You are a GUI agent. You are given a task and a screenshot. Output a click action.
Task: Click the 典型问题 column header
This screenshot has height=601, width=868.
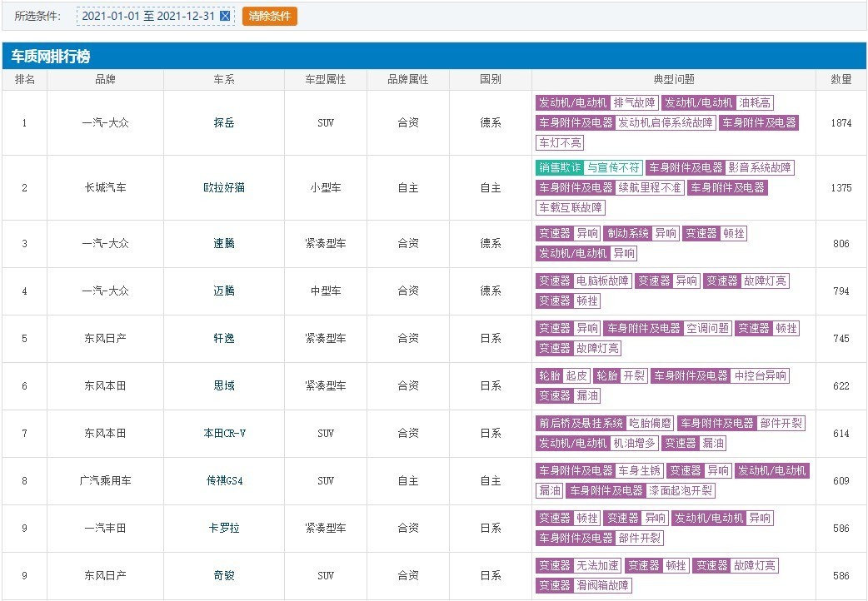pos(674,80)
